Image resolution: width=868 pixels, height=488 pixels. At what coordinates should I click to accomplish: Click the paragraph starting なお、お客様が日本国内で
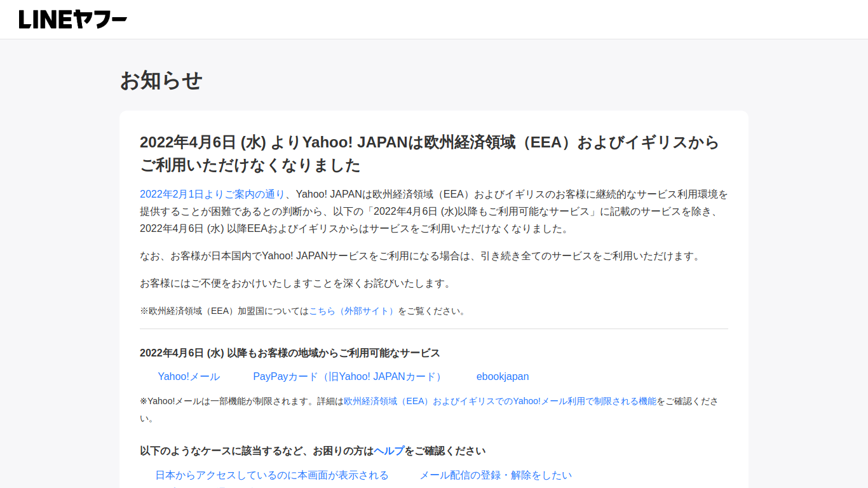tap(421, 256)
